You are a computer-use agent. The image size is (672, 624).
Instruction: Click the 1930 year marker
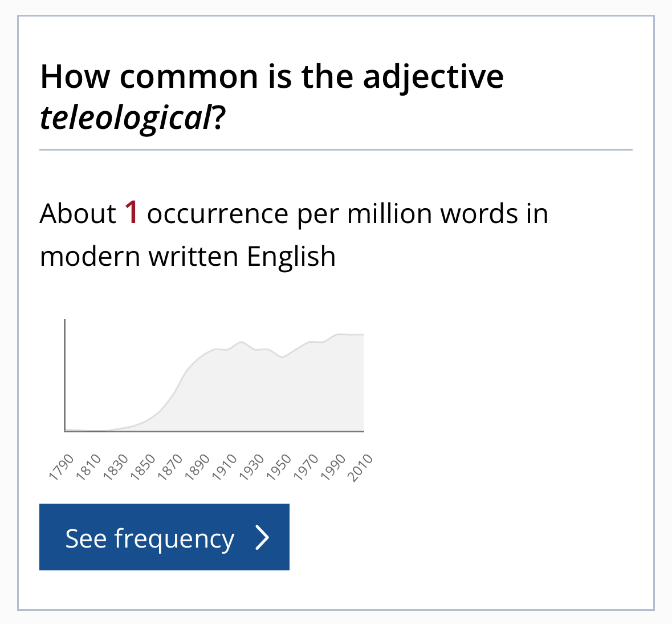(x=252, y=467)
